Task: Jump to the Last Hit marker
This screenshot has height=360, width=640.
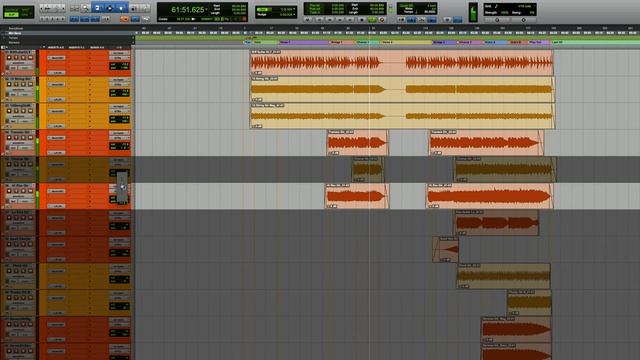Action: pos(557,42)
